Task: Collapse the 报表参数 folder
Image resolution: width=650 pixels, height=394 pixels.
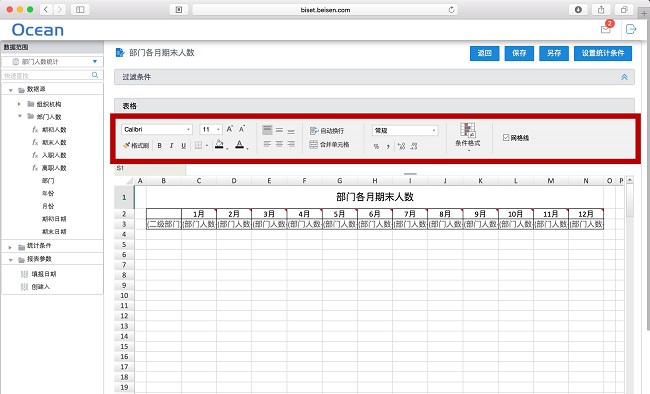Action: pyautogui.click(x=11, y=260)
